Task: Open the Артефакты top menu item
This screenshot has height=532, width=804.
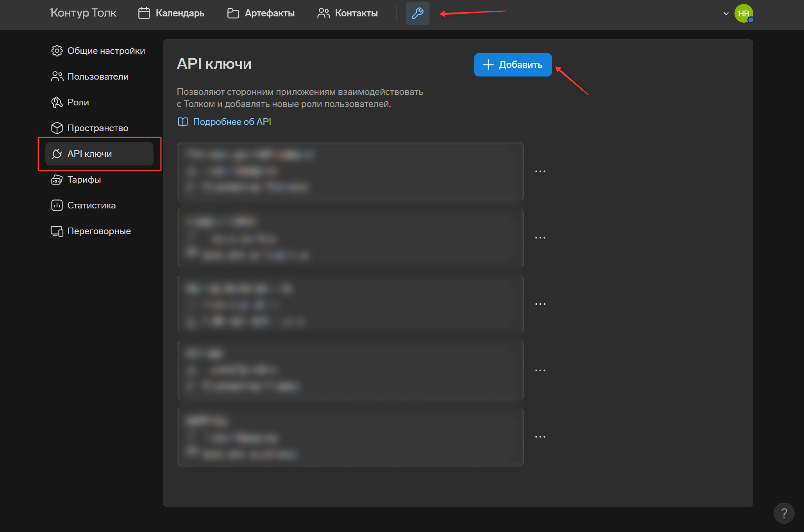Action: pyautogui.click(x=261, y=13)
